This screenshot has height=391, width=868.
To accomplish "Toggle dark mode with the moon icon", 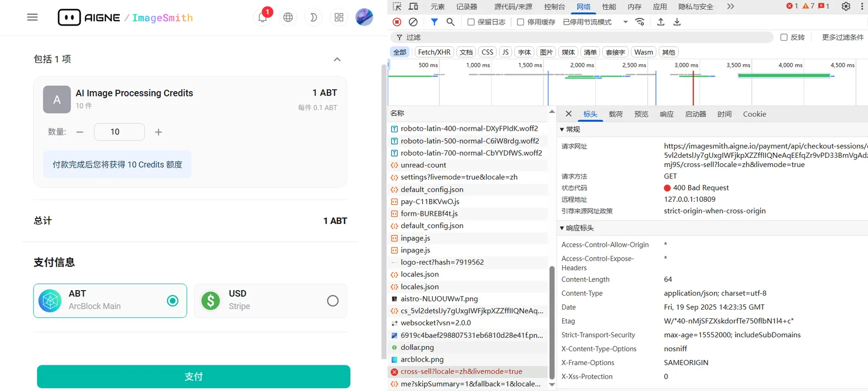I will 314,17.
